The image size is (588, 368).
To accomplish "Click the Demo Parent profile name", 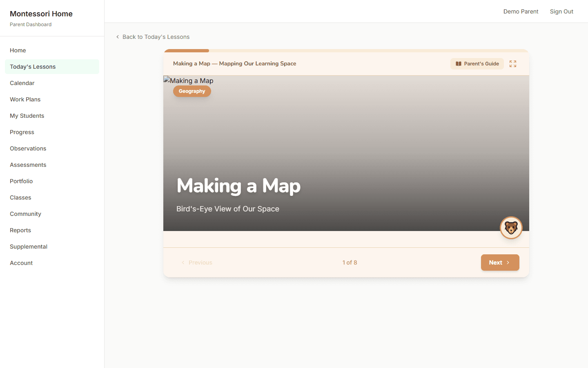I will pyautogui.click(x=521, y=11).
